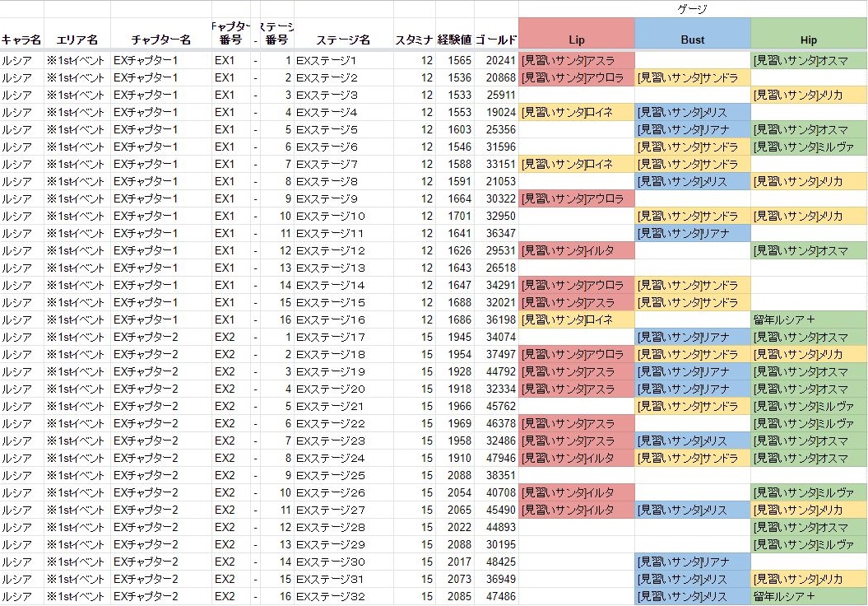Click the red Lip column header

click(576, 40)
